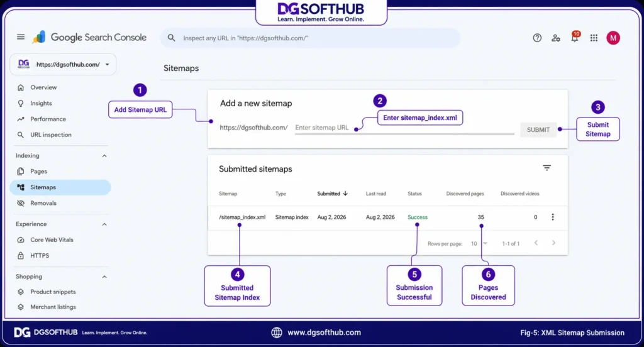This screenshot has width=644, height=347.
Task: Click the Last read column header
Action: [376, 194]
